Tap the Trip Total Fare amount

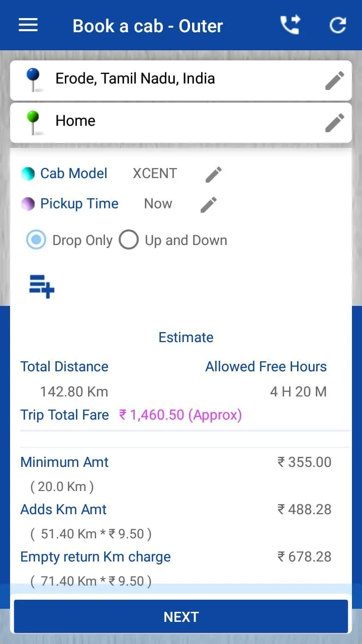coord(180,415)
